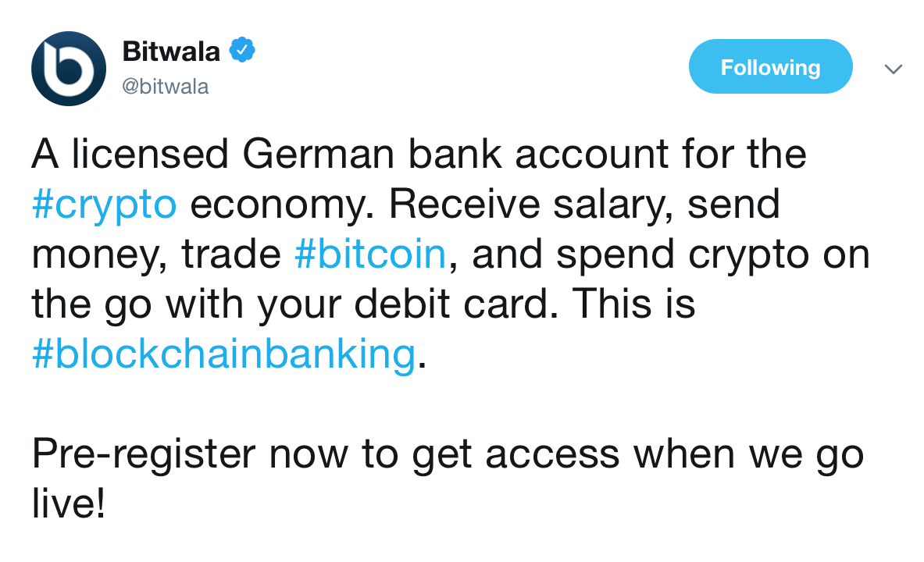The height and width of the screenshot is (562, 924).
Task: Click the blue verified badge
Action: tap(241, 50)
